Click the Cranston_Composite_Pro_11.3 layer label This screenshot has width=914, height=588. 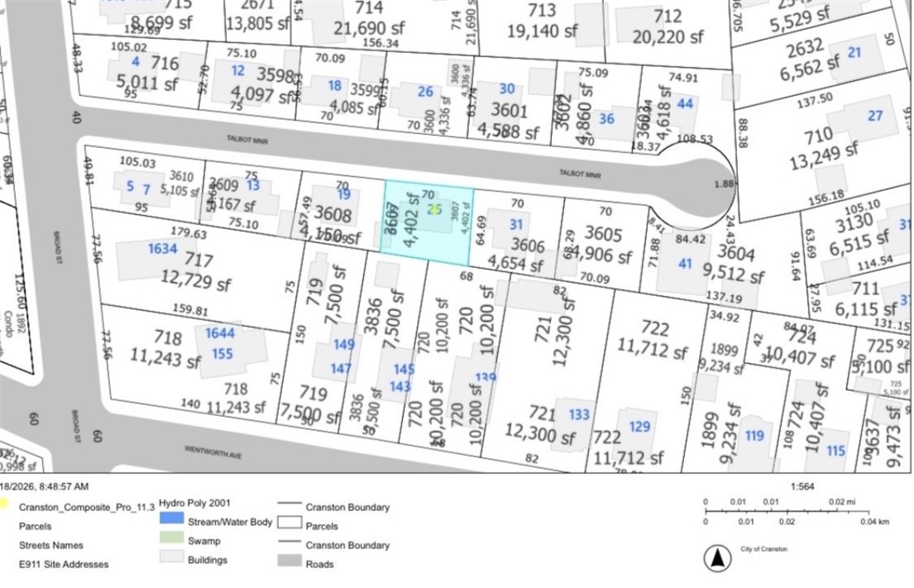click(75, 507)
